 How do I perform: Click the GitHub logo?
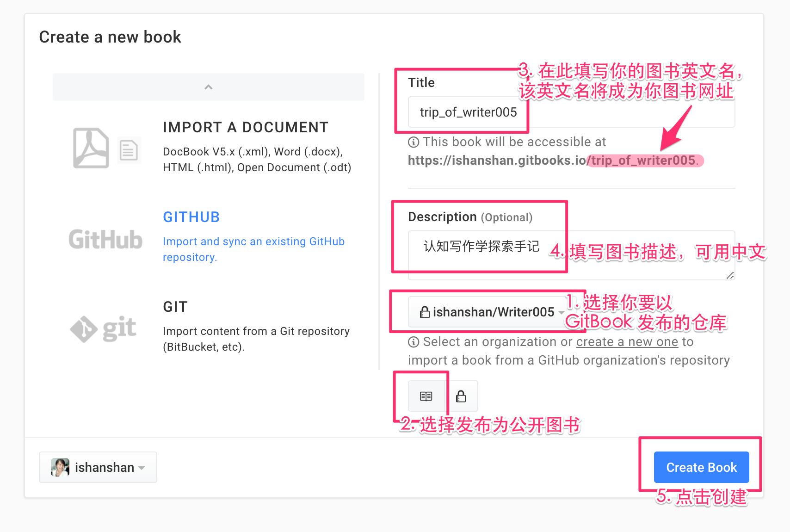click(105, 240)
